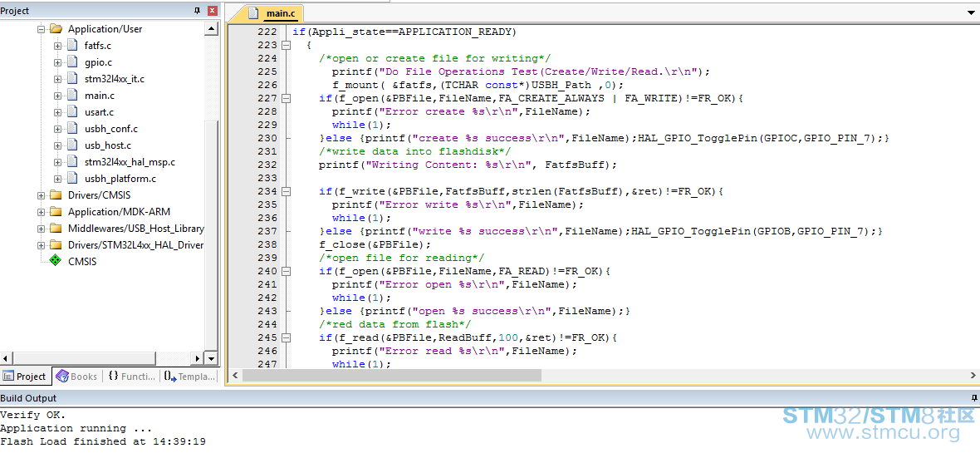The width and height of the screenshot is (980, 453).
Task: Pin the Project panel
Action: pos(198,11)
